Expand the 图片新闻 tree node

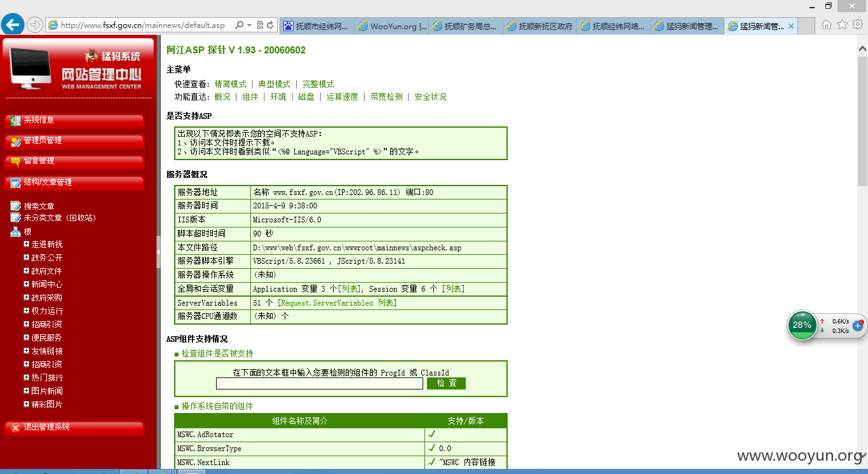pyautogui.click(x=26, y=391)
